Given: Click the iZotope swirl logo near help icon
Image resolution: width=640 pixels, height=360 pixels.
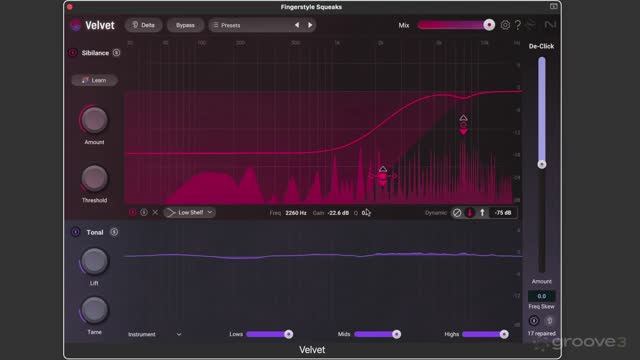Looking at the screenshot, I should (x=531, y=25).
